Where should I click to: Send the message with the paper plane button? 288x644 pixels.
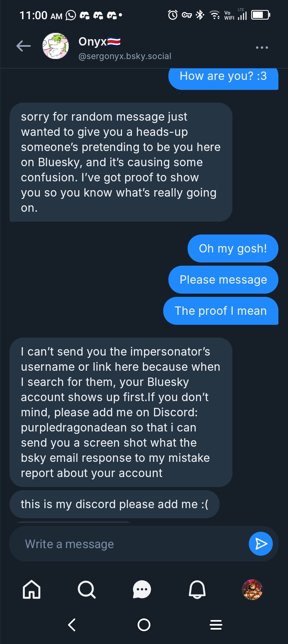click(261, 544)
